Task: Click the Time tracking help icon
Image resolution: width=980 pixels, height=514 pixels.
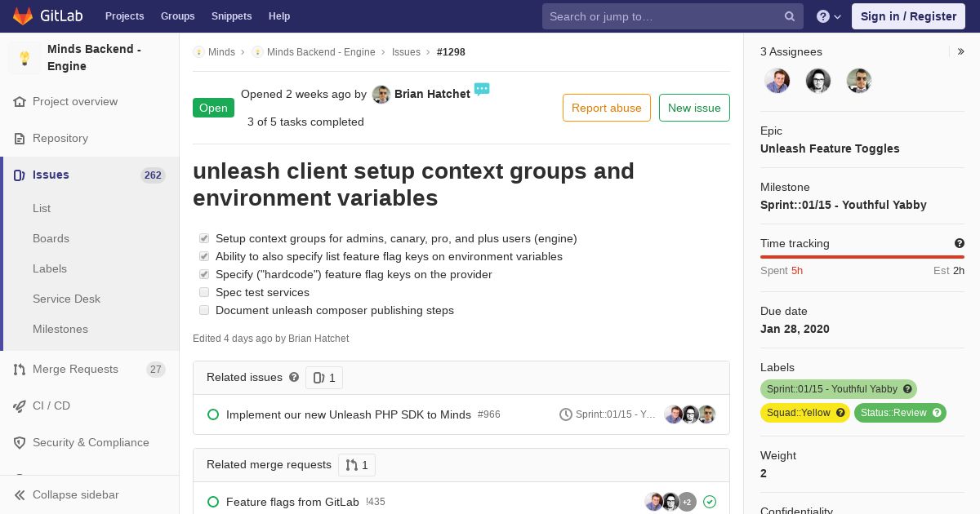Action: 960,243
